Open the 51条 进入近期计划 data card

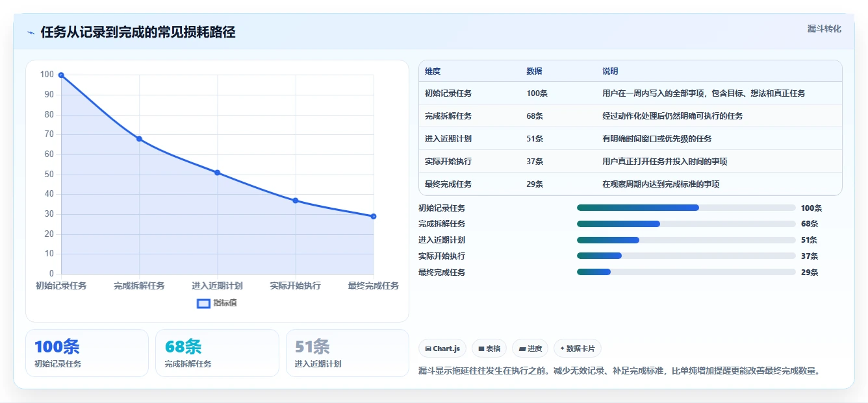(x=348, y=353)
